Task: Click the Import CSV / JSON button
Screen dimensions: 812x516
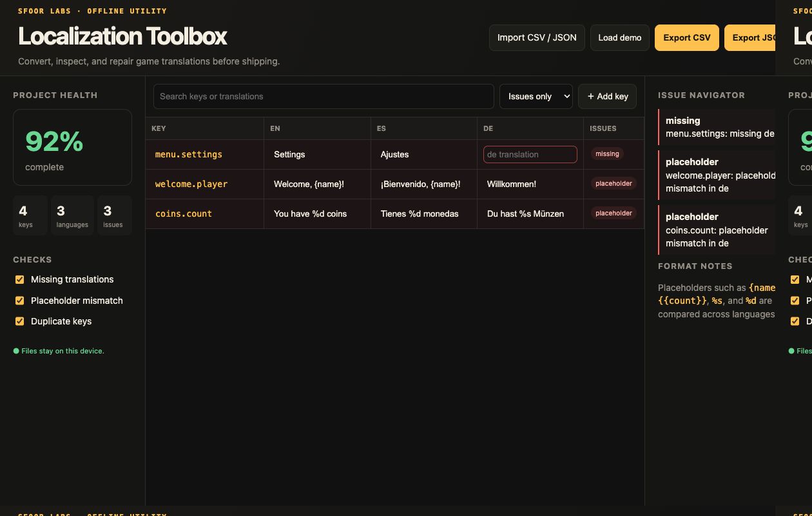Action: tap(537, 37)
